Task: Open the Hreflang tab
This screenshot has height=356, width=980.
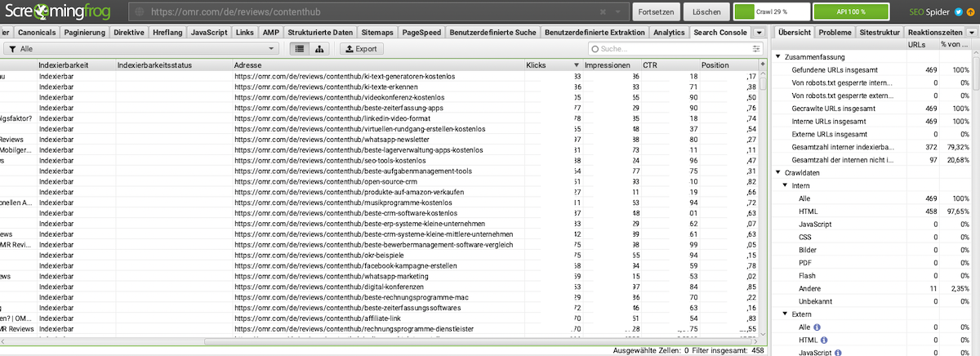Action: [x=167, y=32]
